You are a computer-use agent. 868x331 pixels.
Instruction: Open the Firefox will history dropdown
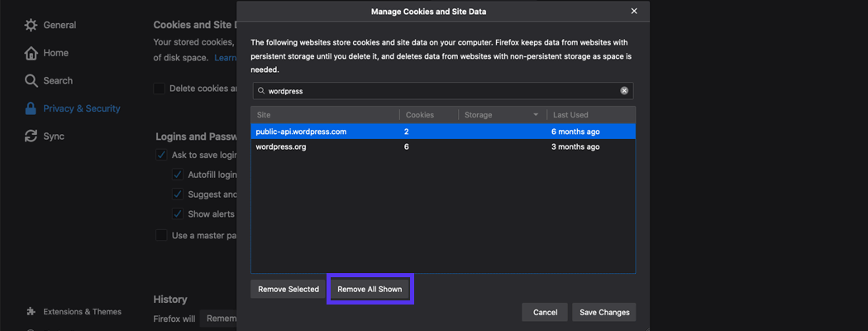point(219,319)
